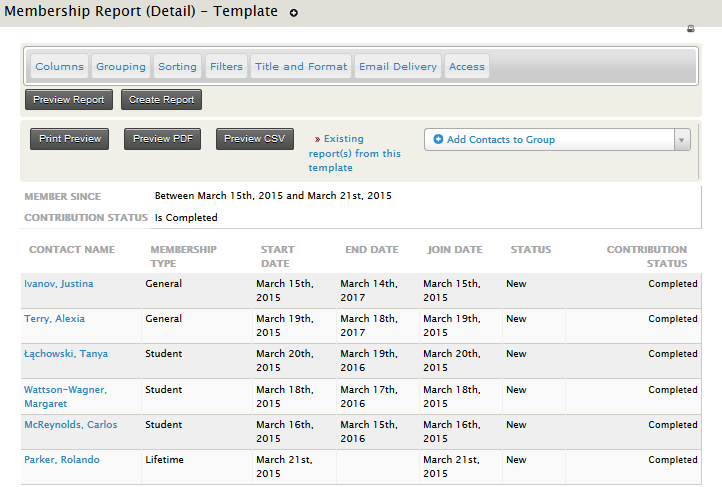Image resolution: width=722 pixels, height=487 pixels.
Task: Select the Sorting tab
Action: 177,67
